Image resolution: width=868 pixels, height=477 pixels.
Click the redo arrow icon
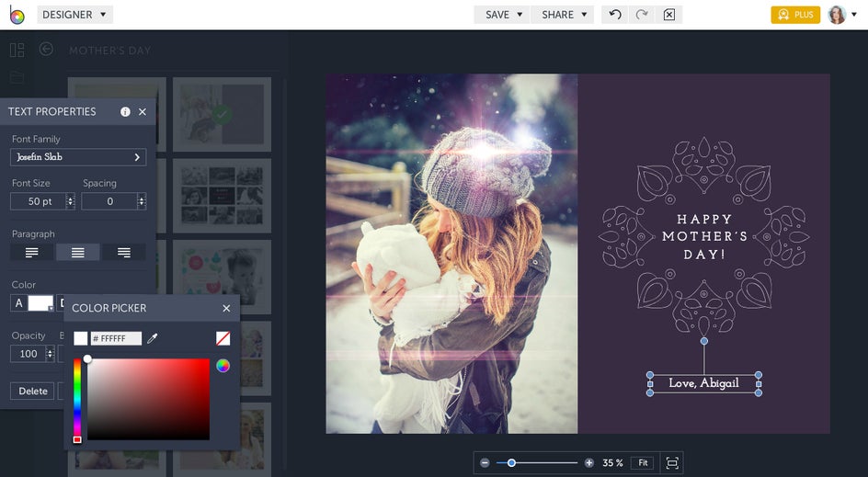point(642,15)
